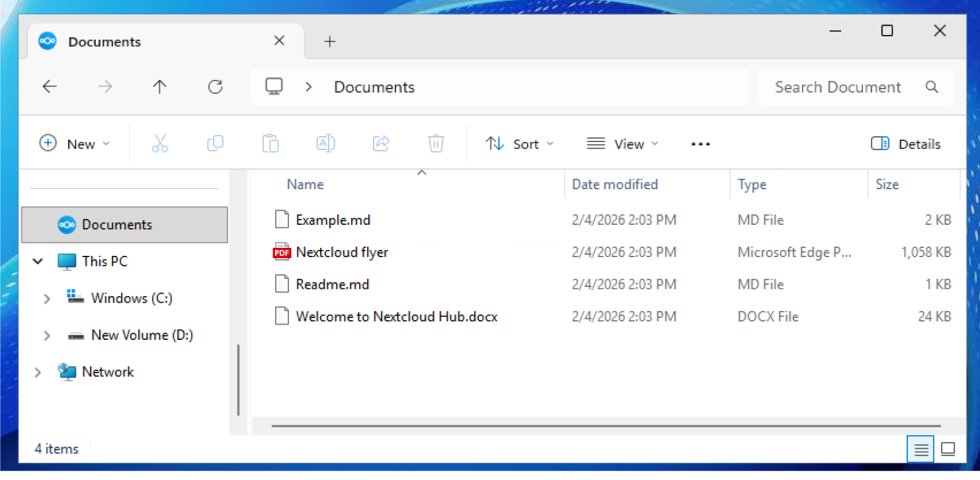Click the Copy icon in toolbar
This screenshot has width=980, height=480.
point(215,143)
